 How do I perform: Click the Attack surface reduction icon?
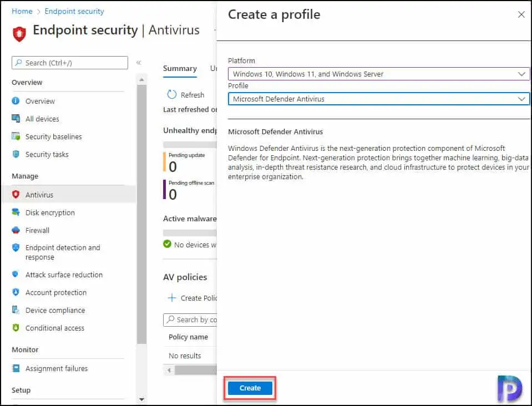16,274
